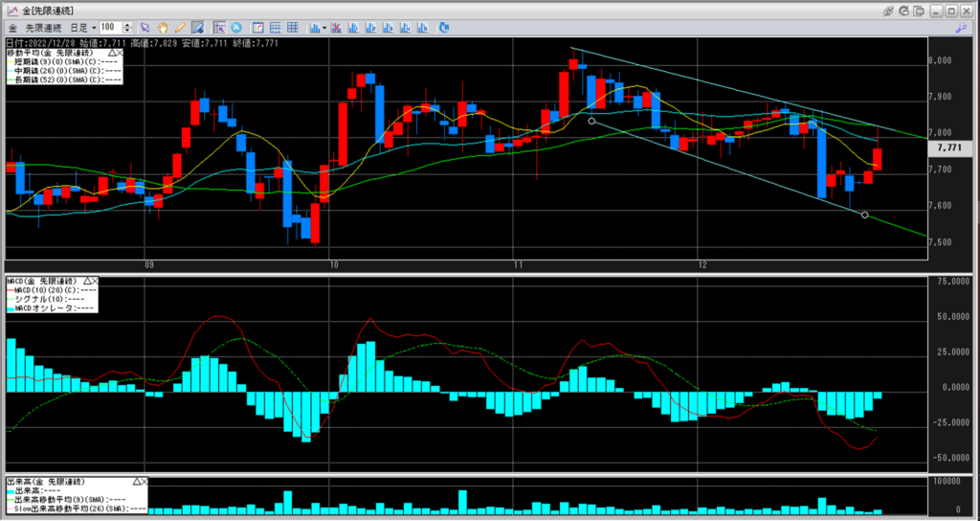This screenshot has width=980, height=521.
Task: Toggle the crosshair cursor icon
Action: point(219,28)
